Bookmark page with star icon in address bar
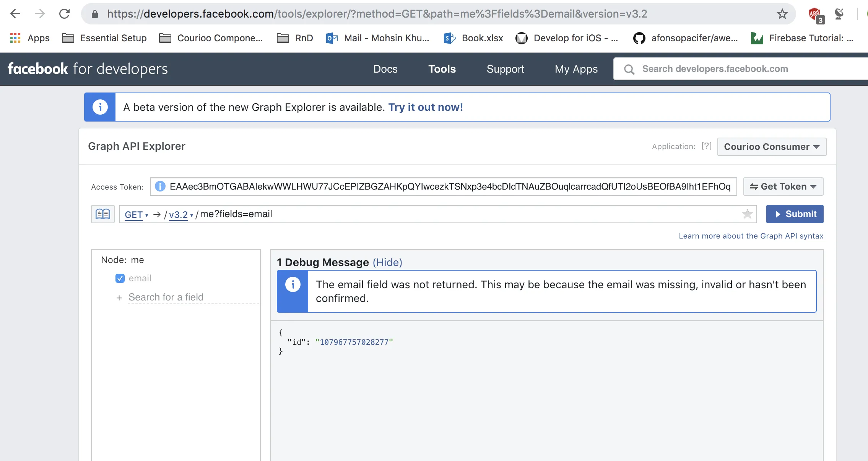The image size is (868, 461). pyautogui.click(x=782, y=14)
